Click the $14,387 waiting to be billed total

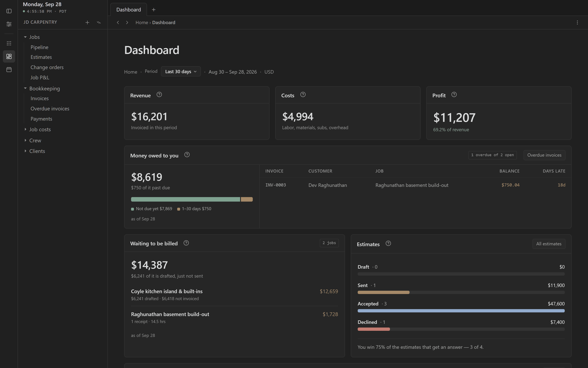pyautogui.click(x=149, y=265)
